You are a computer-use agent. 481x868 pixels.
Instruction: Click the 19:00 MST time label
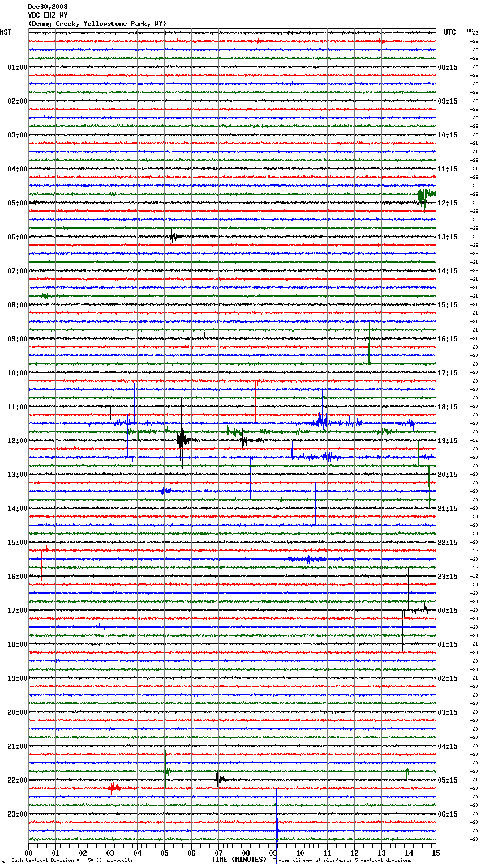[17, 678]
